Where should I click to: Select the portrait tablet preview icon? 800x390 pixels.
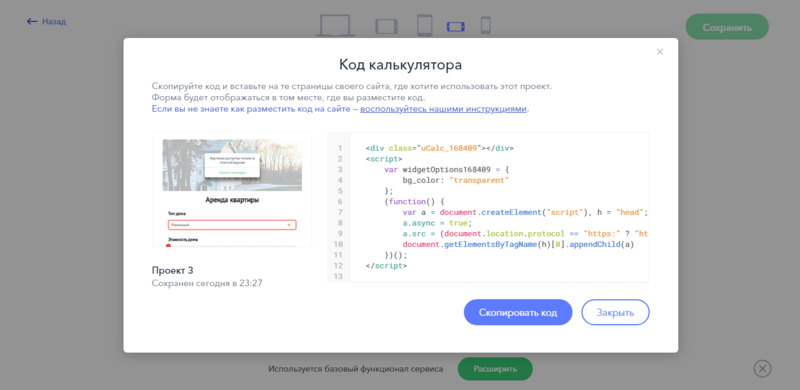[x=424, y=26]
